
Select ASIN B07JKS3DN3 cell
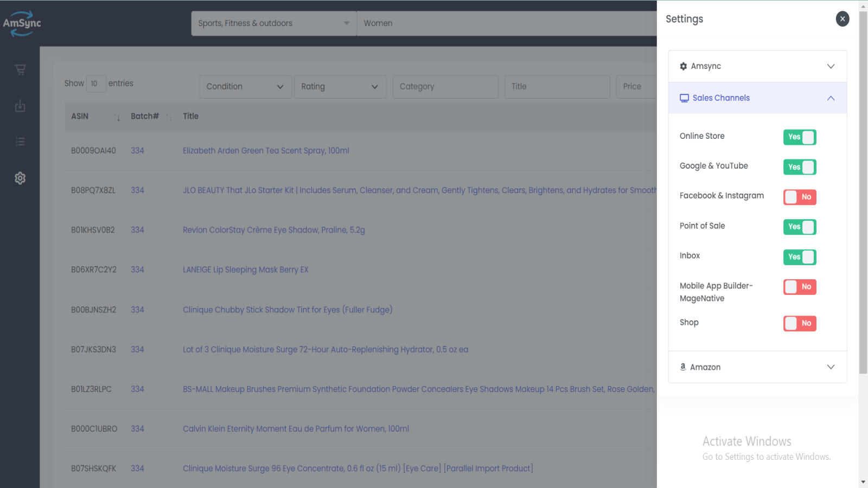(x=93, y=350)
